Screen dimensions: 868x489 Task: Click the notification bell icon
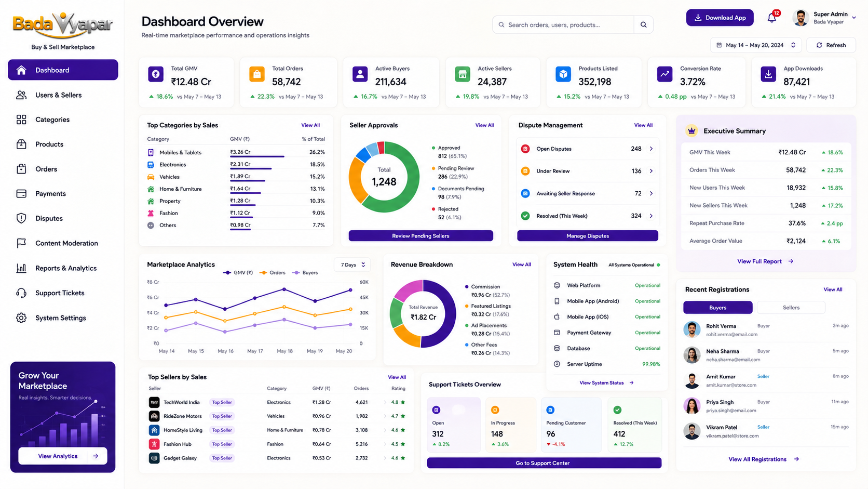[x=772, y=18]
